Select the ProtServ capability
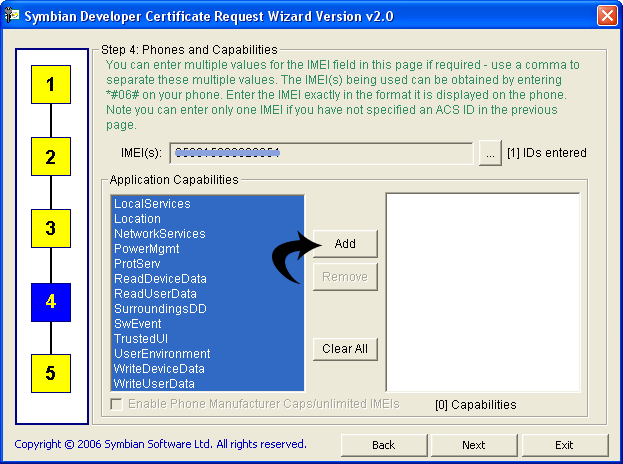The width and height of the screenshot is (623, 464). [208, 264]
